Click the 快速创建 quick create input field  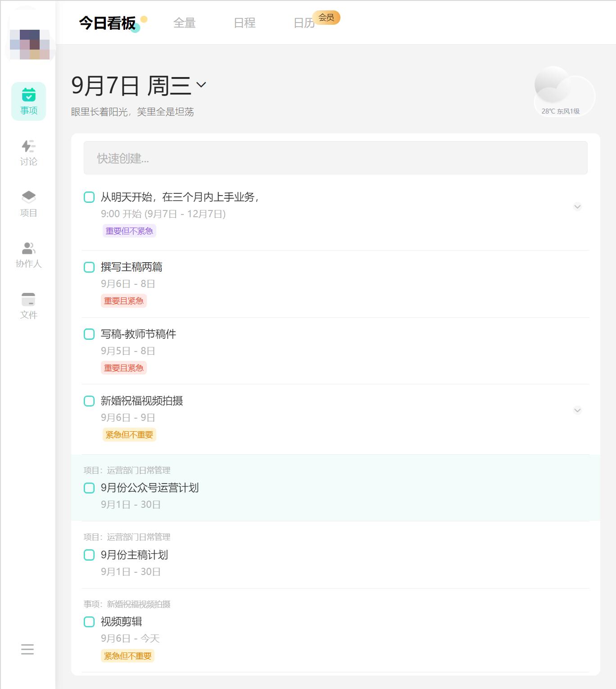pos(335,158)
